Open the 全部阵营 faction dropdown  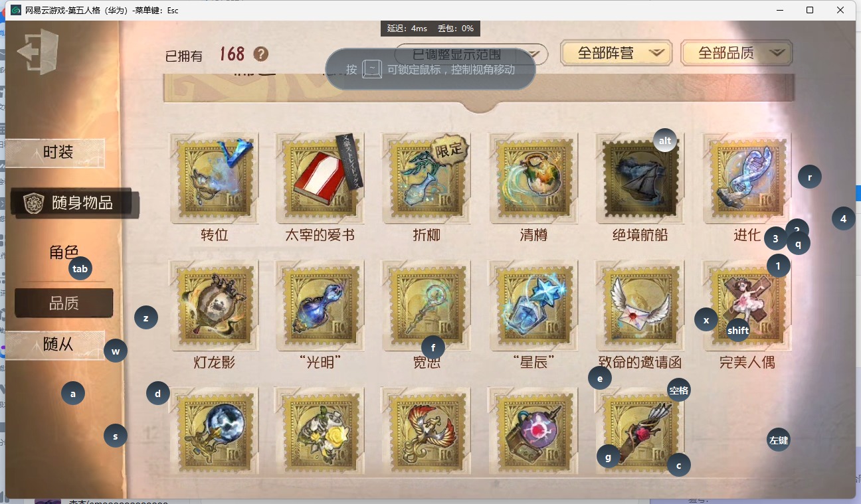[616, 53]
